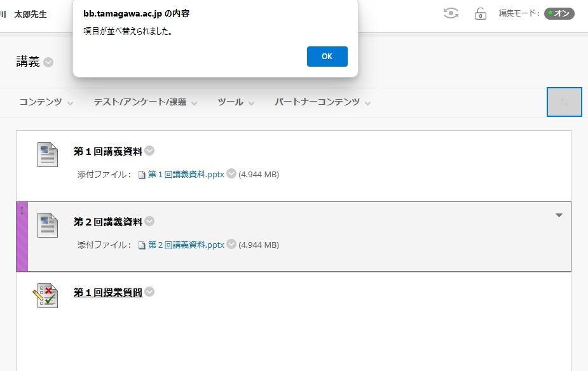Image resolution: width=588 pixels, height=371 pixels.
Task: Click the 第1回講義資料 item title
Action: click(x=108, y=151)
